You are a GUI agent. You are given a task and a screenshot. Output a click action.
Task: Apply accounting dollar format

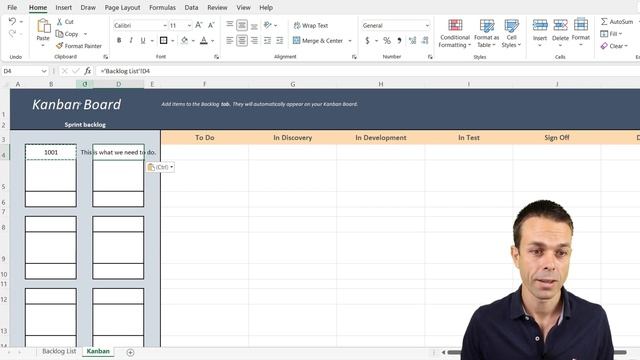pyautogui.click(x=367, y=40)
